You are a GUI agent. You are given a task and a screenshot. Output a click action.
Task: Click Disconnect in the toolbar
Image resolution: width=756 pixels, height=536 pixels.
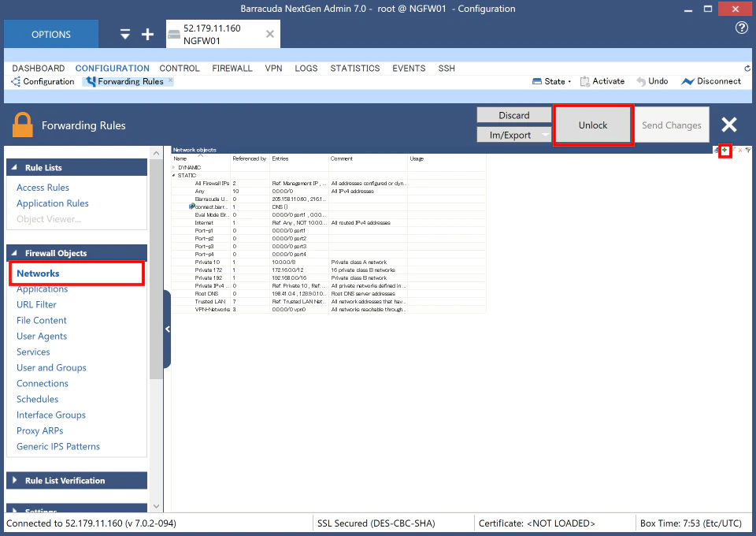pos(711,81)
